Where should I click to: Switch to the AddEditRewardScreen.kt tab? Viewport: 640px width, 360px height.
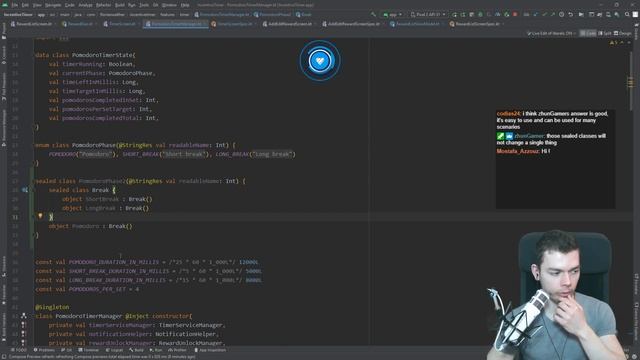click(x=289, y=24)
